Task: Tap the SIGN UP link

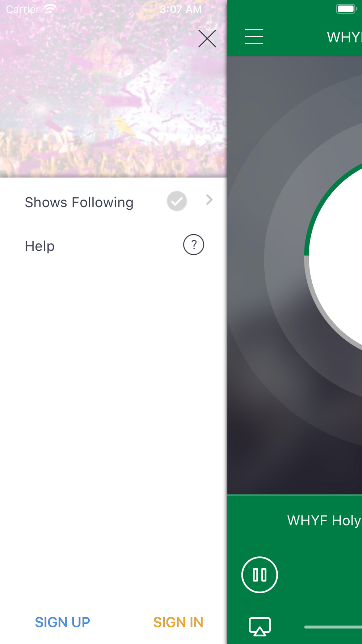Action: click(62, 622)
